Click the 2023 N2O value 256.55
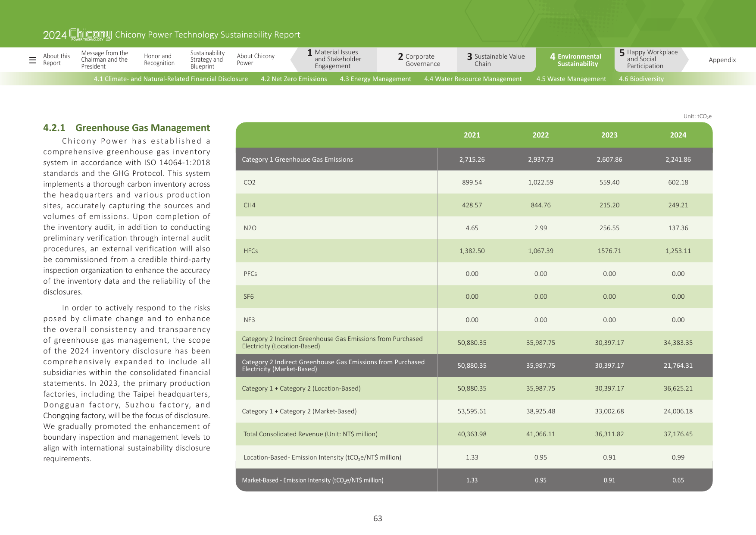Image resolution: width=756 pixels, height=535 pixels. (609, 228)
